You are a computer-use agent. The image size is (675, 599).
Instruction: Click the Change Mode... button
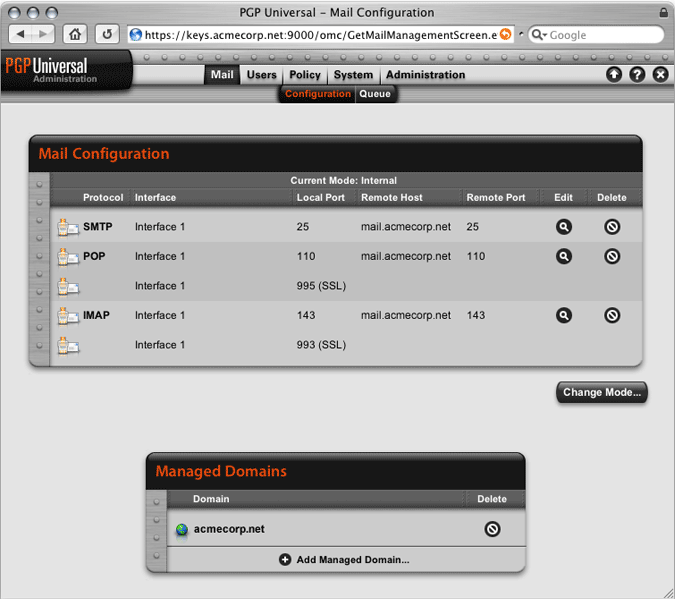(x=602, y=392)
